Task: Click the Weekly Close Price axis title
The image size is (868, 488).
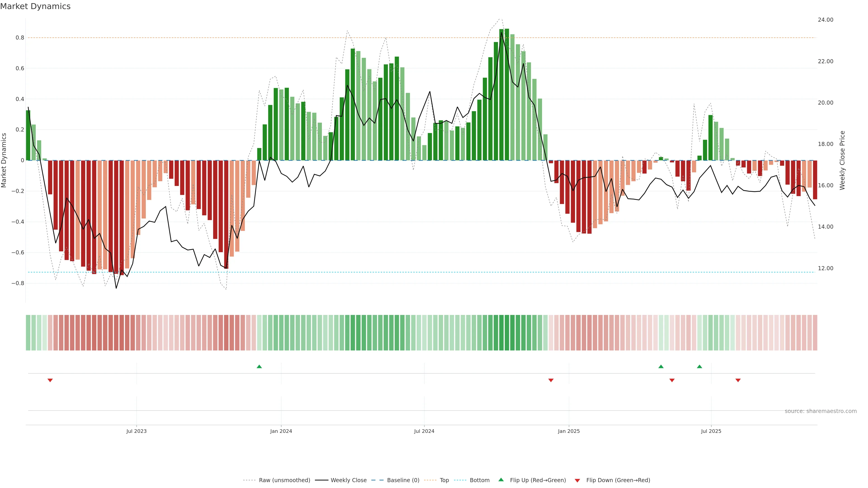Action: [x=842, y=160]
